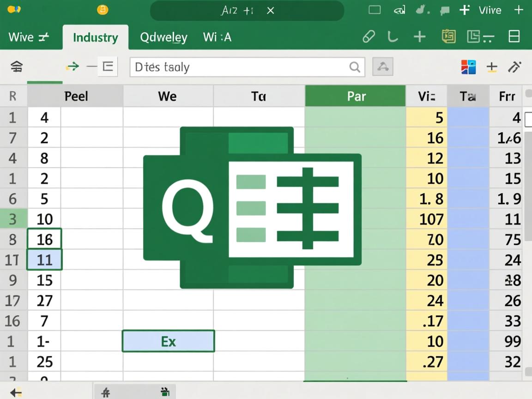Select the green Par column header
The image size is (532, 399).
tap(356, 96)
